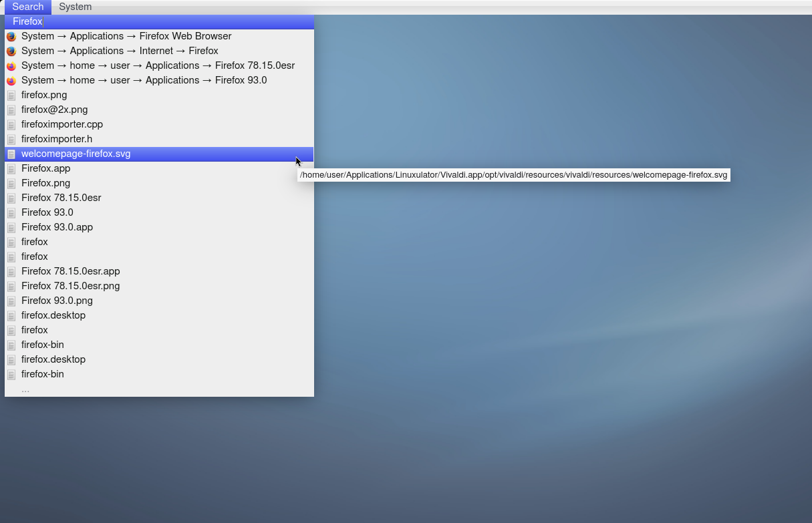Open the "Firefox Web Browser" application result
Image resolution: width=812 pixels, height=523 pixels.
tap(126, 36)
